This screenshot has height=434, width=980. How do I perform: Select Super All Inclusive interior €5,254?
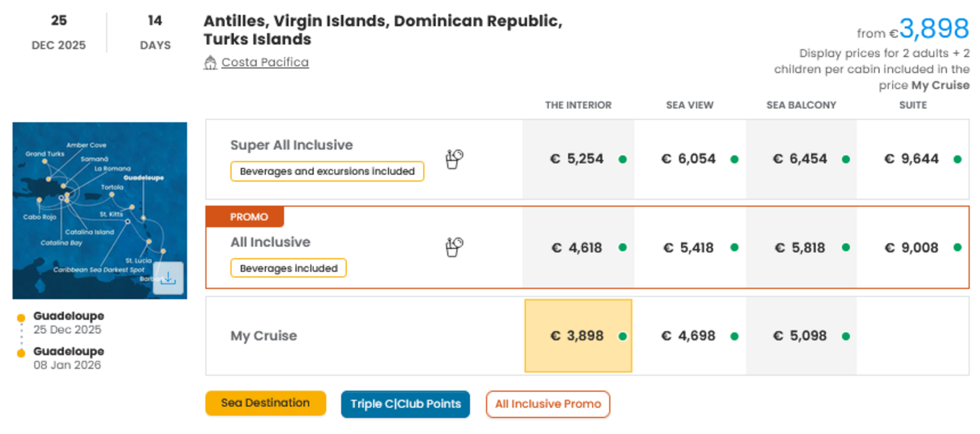(578, 159)
